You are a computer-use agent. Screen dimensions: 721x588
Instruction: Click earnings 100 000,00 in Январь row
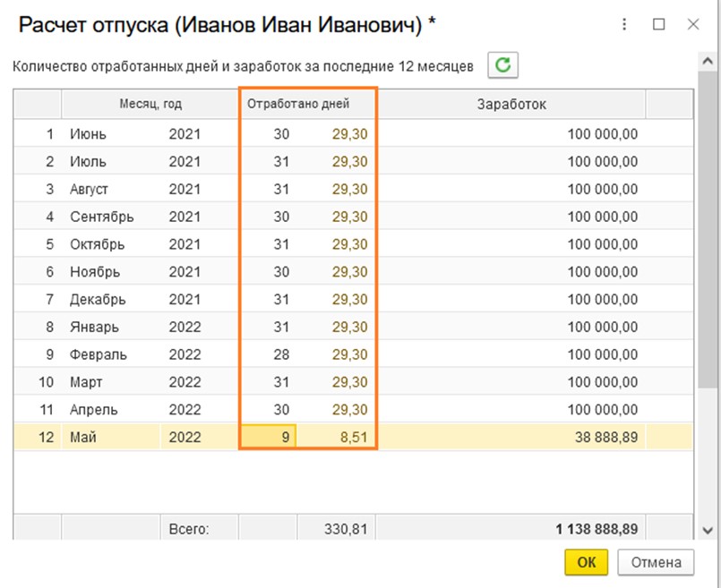point(603,327)
